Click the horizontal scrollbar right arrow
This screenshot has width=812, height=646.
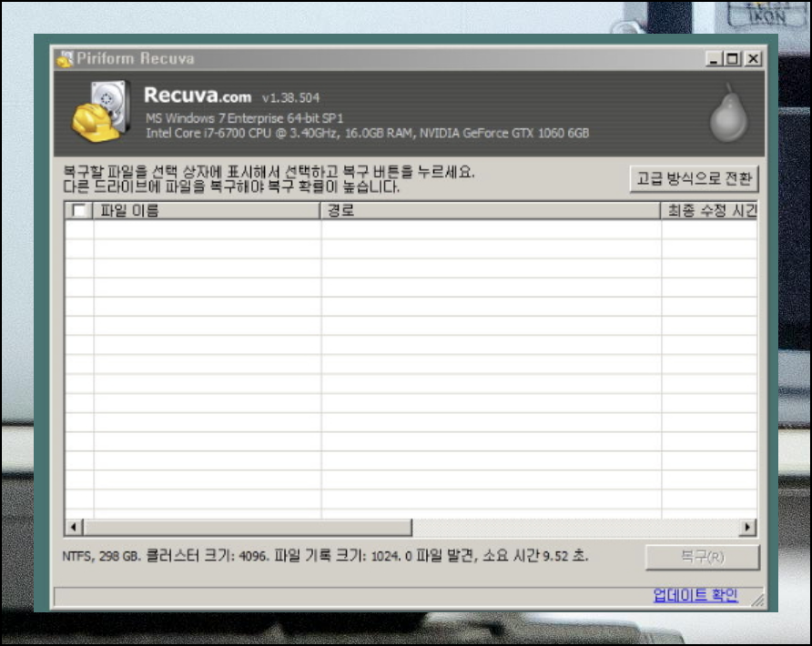tap(747, 527)
